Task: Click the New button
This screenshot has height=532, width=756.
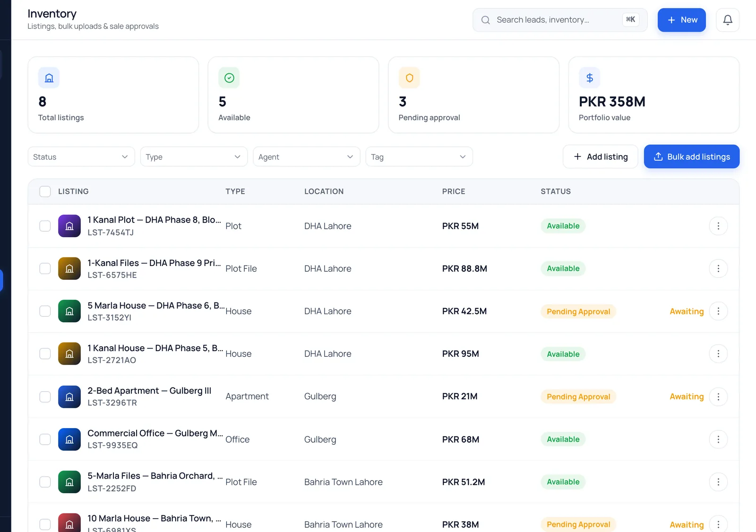Action: click(681, 20)
